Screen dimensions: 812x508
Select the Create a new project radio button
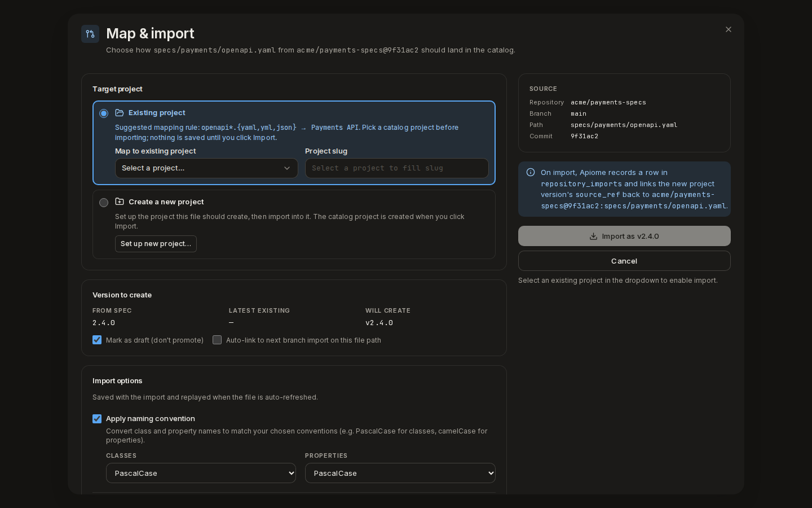[104, 203]
